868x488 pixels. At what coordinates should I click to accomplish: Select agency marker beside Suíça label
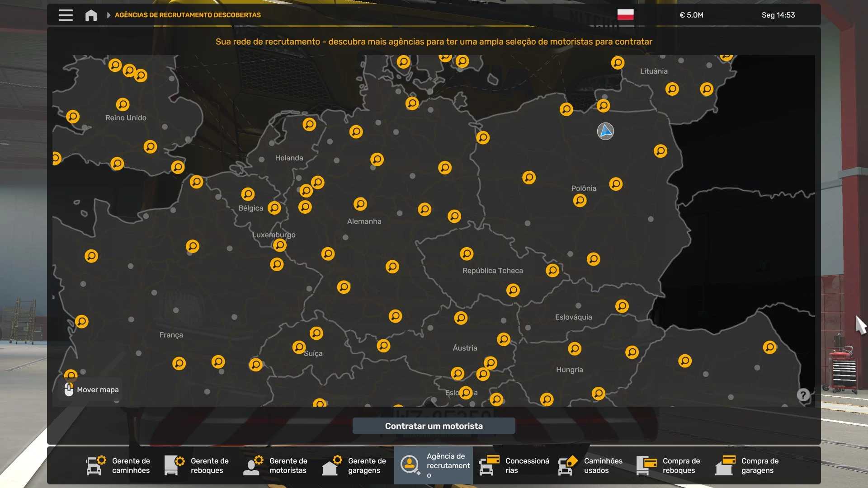coord(299,347)
